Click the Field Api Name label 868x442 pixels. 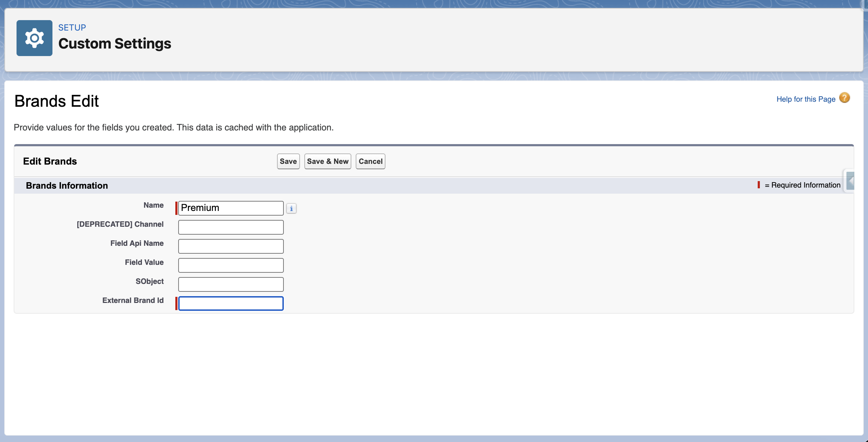pyautogui.click(x=137, y=243)
